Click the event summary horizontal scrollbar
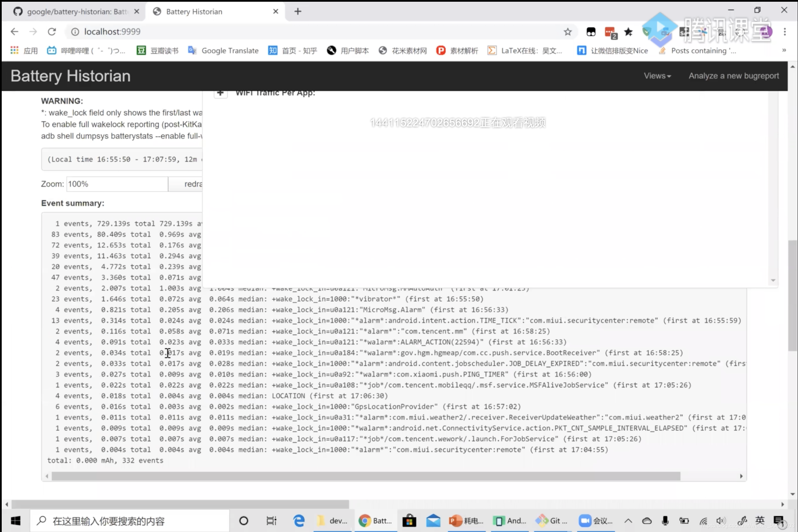This screenshot has width=798, height=532. point(365,476)
